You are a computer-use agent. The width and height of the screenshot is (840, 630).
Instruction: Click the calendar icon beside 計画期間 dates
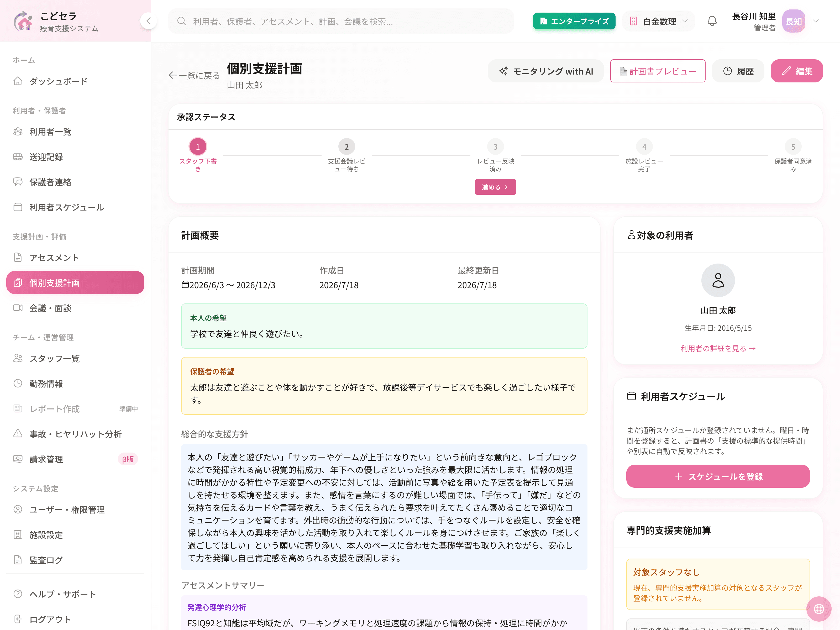185,285
